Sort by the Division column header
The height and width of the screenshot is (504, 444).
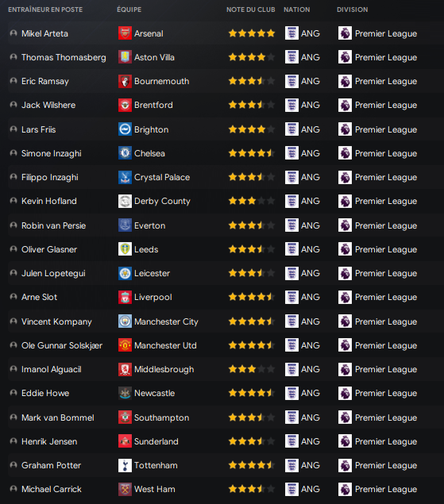(353, 10)
